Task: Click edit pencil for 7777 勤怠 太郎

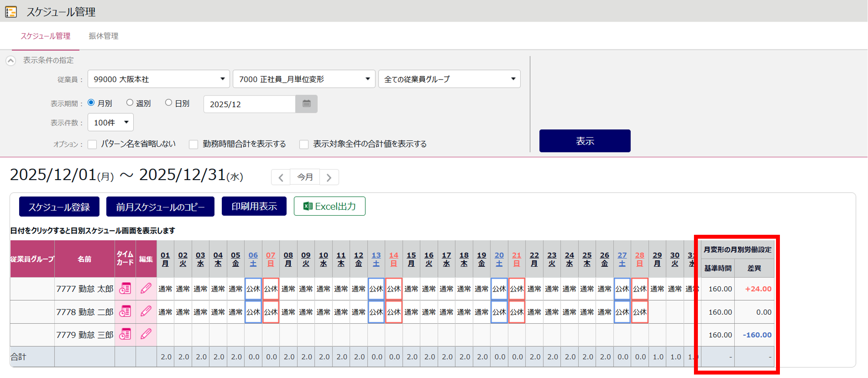Action: [x=146, y=289]
